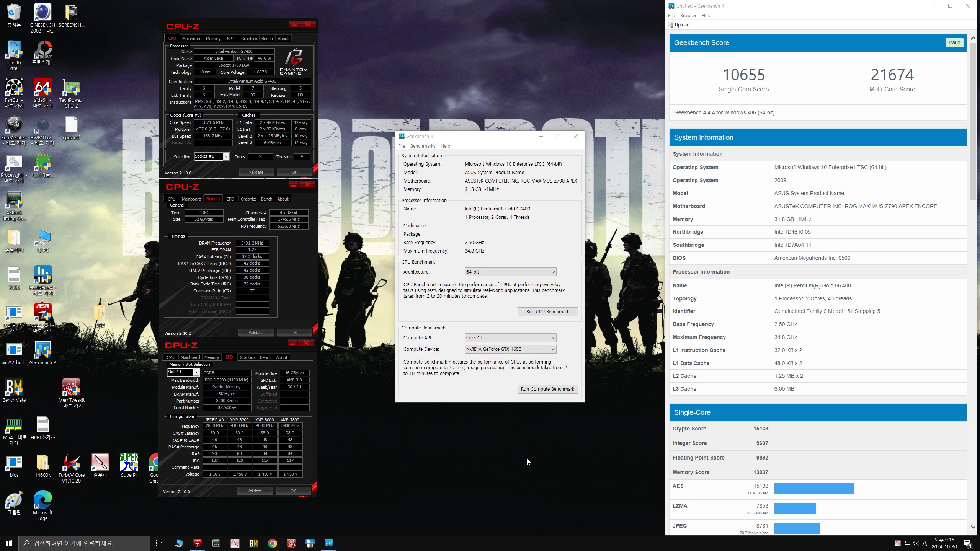Select the LN2 folder on the desktop
980x551 pixels.
(100, 315)
